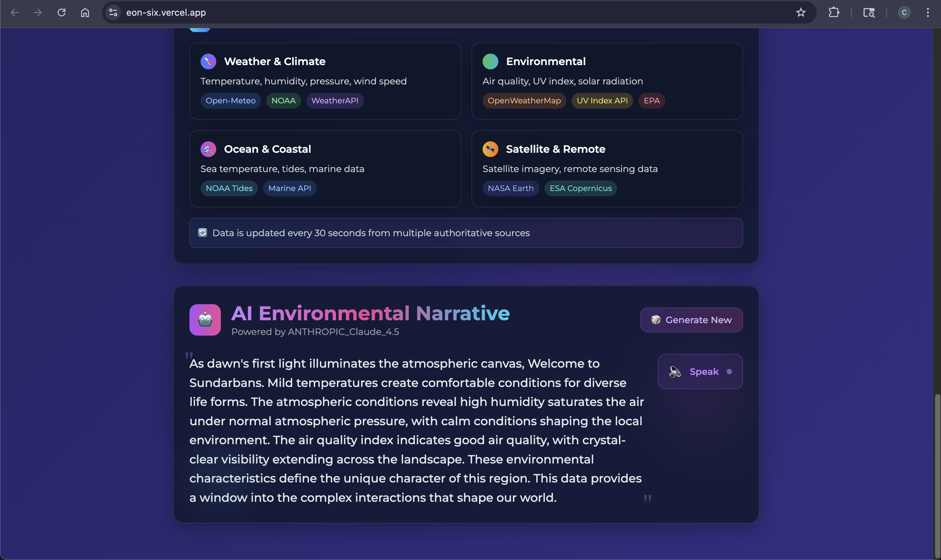Screen dimensions: 941x560
Task: Reload the page
Action: pos(62,12)
